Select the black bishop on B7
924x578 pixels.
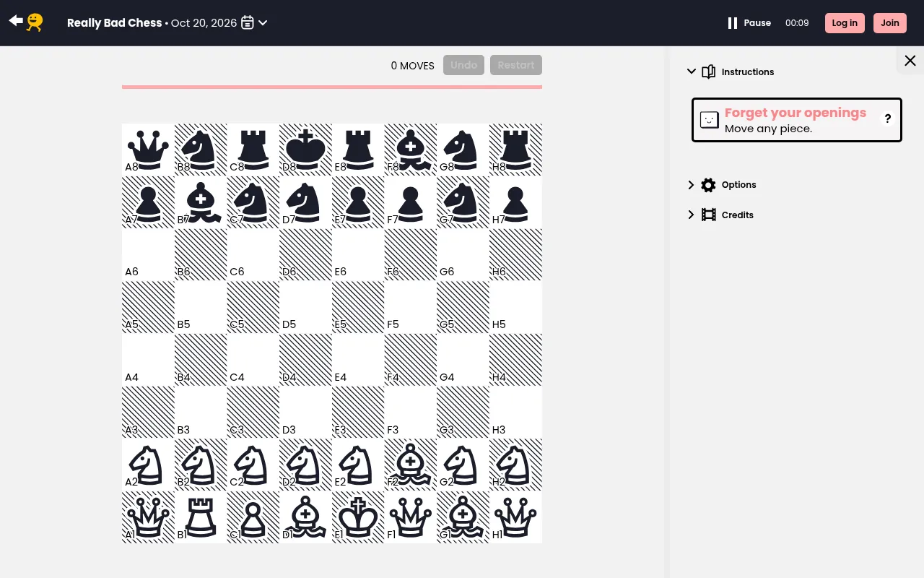click(x=201, y=202)
